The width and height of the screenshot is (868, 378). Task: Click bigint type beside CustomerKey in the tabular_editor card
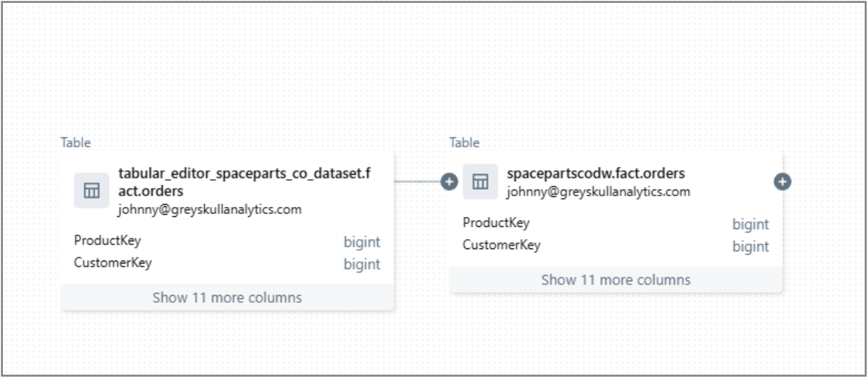(x=362, y=264)
